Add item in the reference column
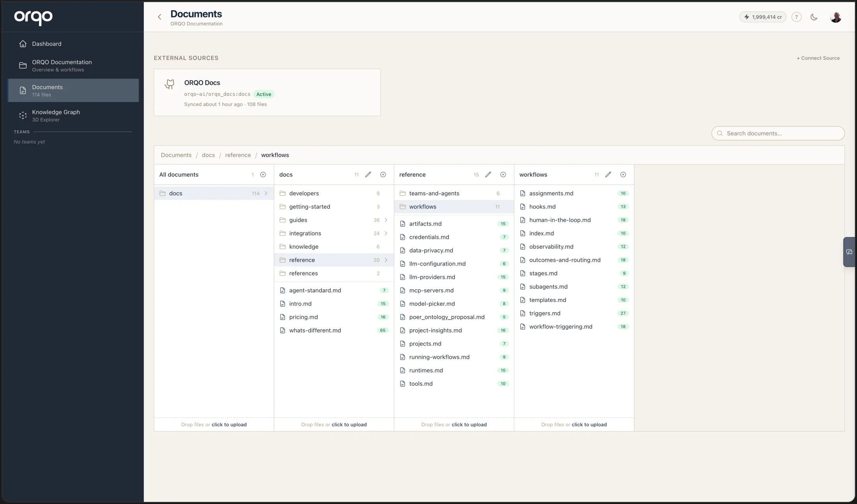The width and height of the screenshot is (857, 504). click(x=503, y=175)
